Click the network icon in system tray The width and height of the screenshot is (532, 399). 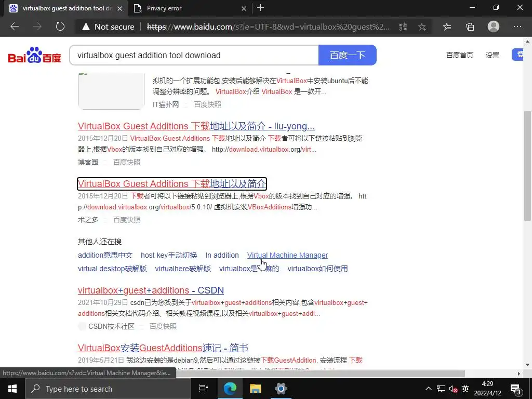[441, 389]
